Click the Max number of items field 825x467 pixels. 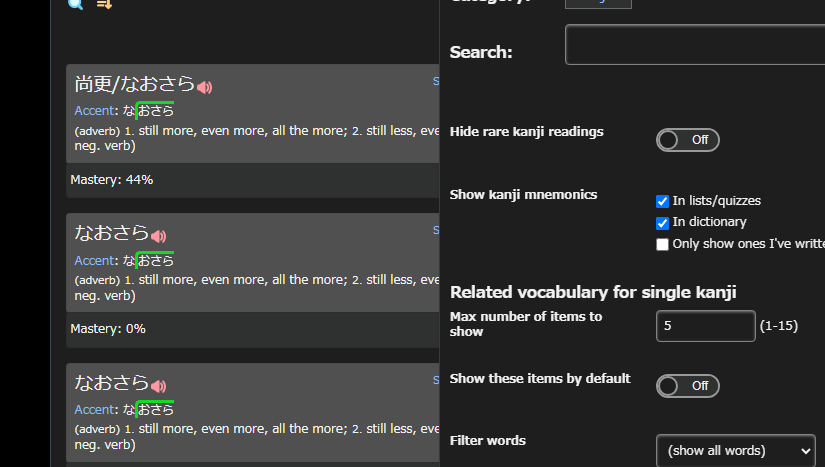pos(705,326)
